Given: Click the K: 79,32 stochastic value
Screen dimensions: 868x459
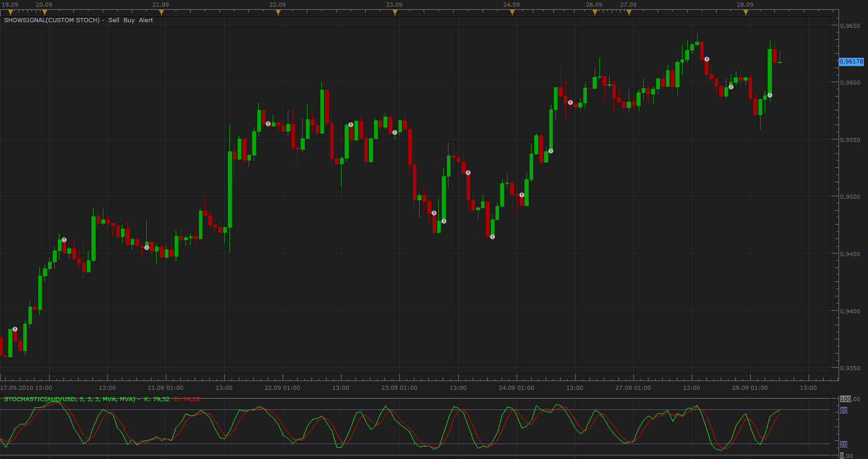Looking at the screenshot, I should 157,399.
